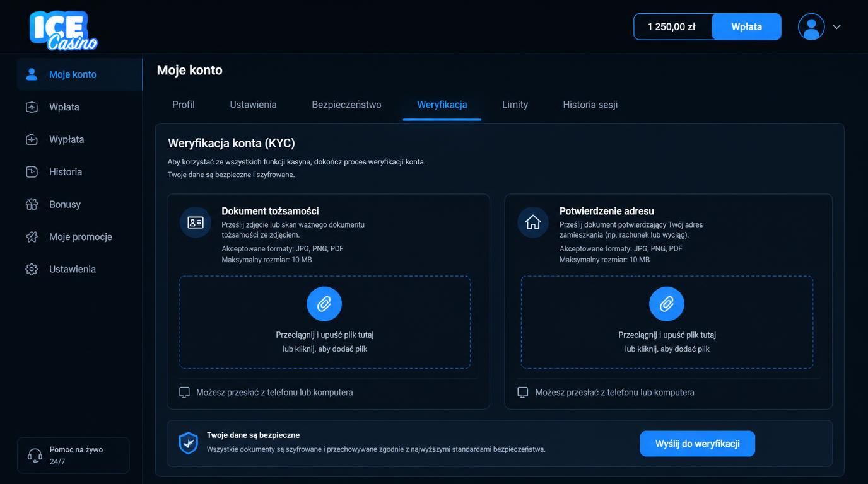Click Wyślij do weryfikacji button

point(697,444)
